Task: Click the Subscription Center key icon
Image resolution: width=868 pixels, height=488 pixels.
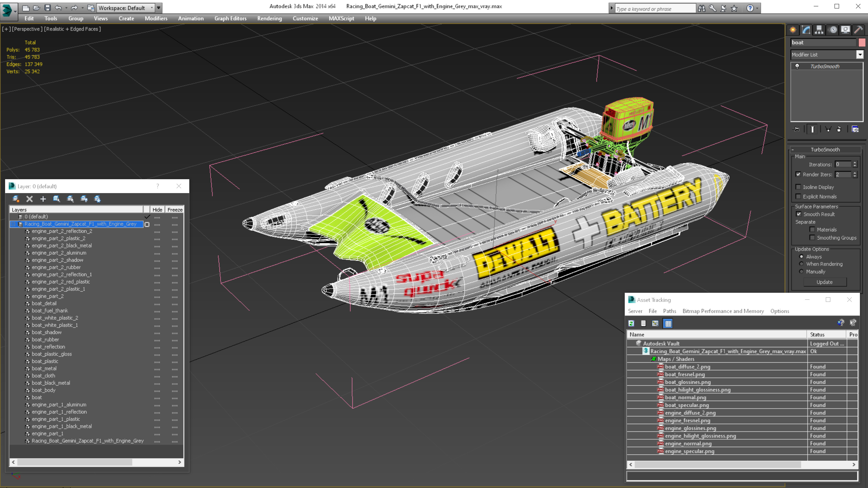Action: pos(712,8)
